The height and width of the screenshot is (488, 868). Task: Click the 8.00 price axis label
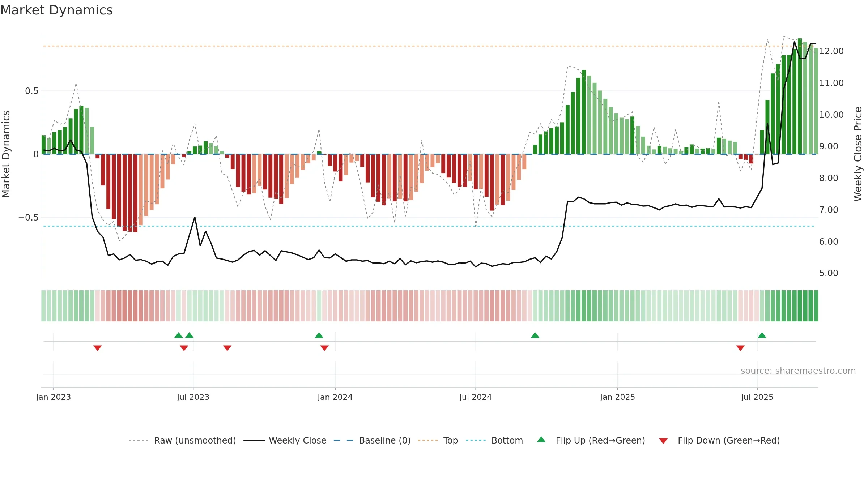tap(829, 178)
